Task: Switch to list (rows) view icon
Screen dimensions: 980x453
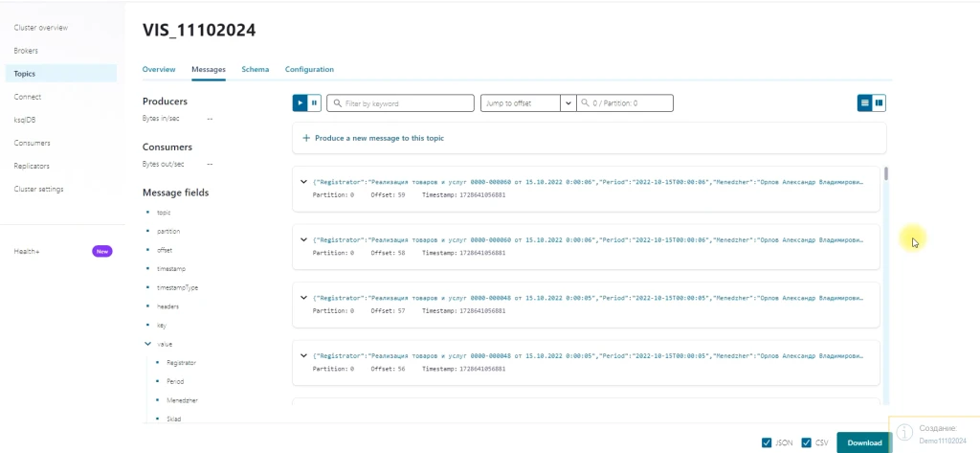Action: coord(864,102)
